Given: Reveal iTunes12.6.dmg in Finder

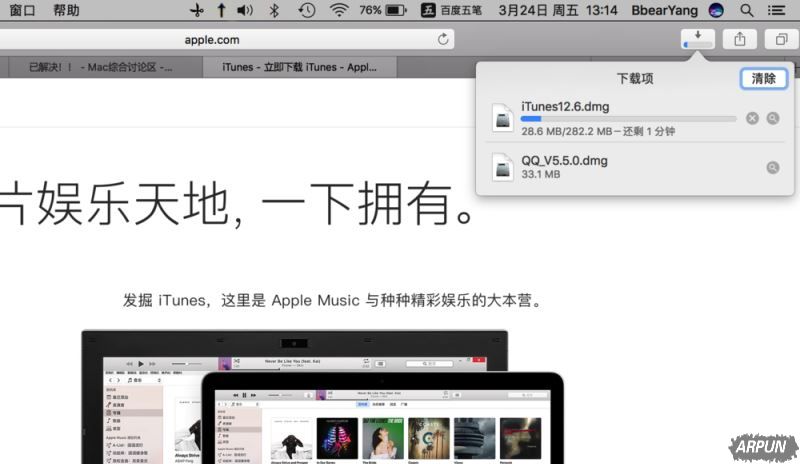Looking at the screenshot, I should click(x=773, y=118).
